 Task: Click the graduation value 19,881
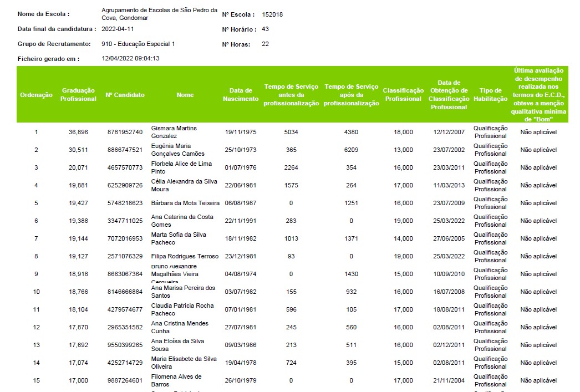78,185
